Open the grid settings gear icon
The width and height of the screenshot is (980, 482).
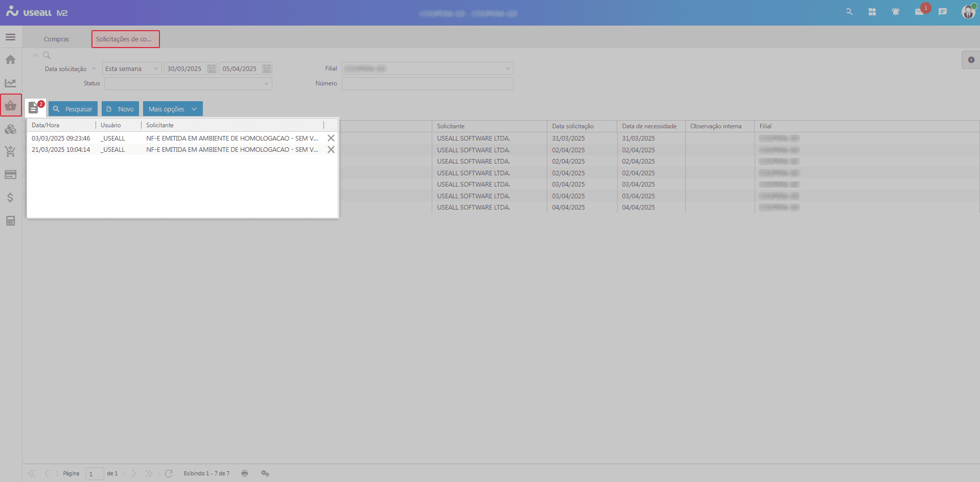(x=265, y=473)
